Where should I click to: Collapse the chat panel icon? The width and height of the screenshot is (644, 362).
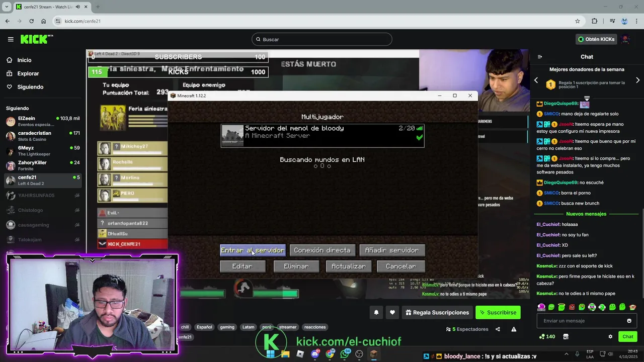tap(540, 57)
